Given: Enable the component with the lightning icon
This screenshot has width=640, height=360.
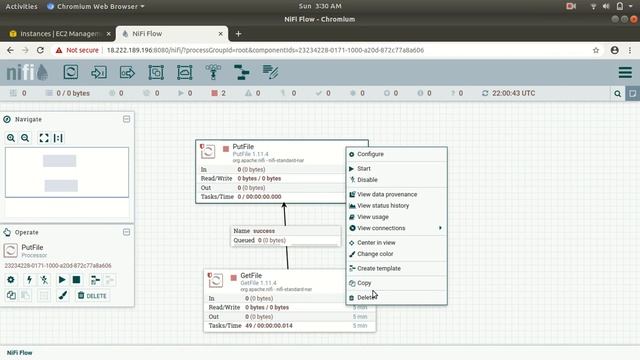Looking at the screenshot, I should click(29, 280).
